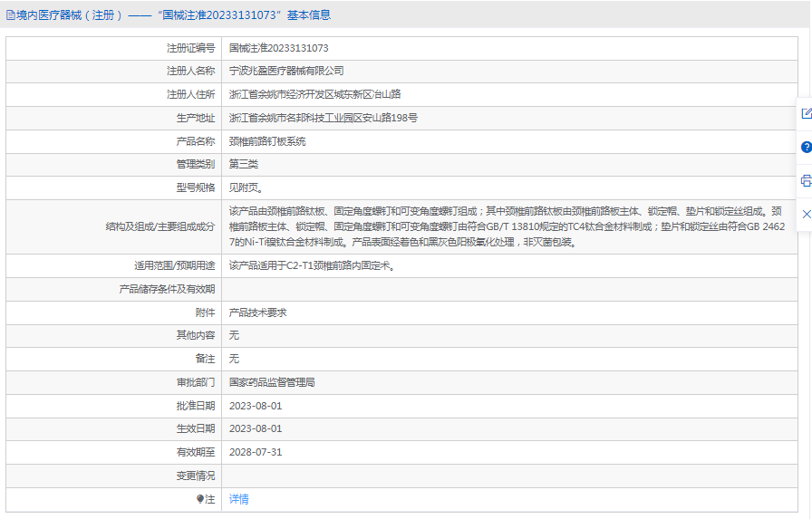
Task: Select approving department 国家药品监督管理局
Action: point(272,382)
